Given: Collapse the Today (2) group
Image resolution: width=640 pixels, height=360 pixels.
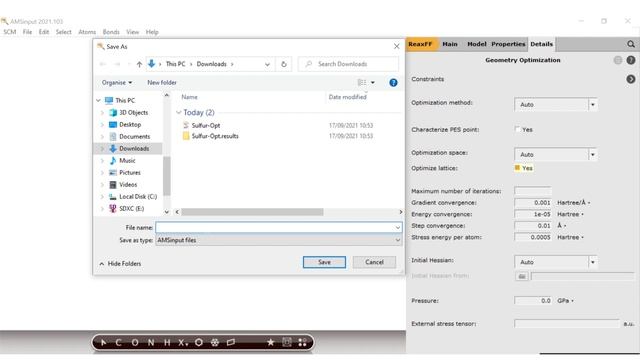Looking at the screenshot, I should click(178, 112).
